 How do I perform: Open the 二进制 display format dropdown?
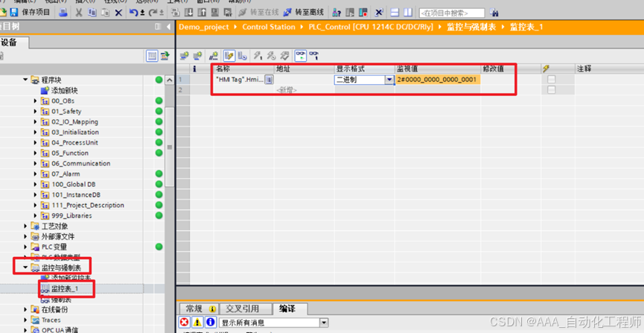click(389, 80)
